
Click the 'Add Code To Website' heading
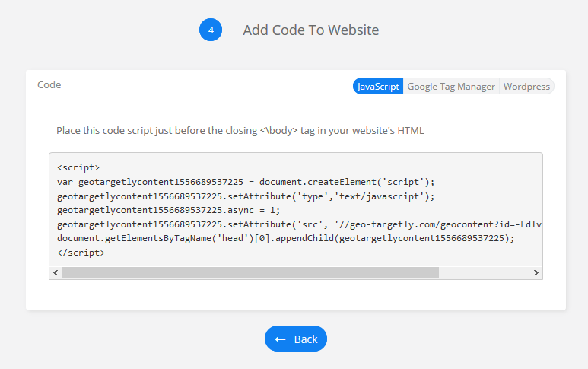311,30
